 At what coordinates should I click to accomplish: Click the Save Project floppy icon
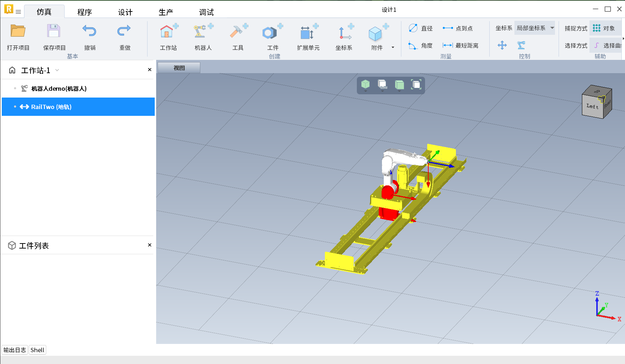click(x=53, y=32)
